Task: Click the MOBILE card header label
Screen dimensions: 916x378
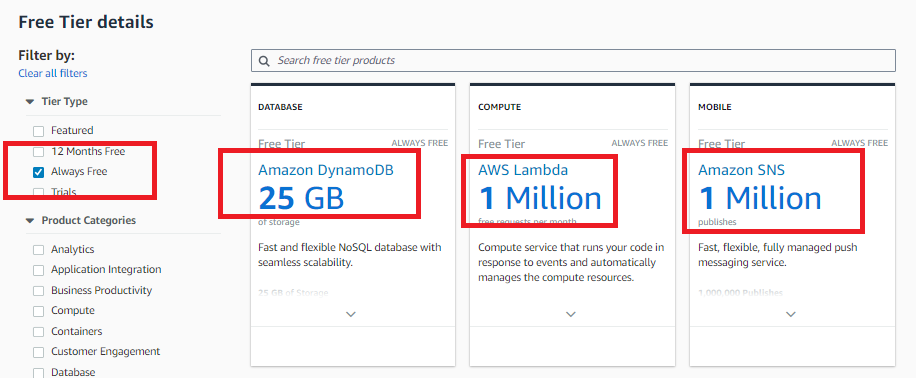Action: [715, 107]
